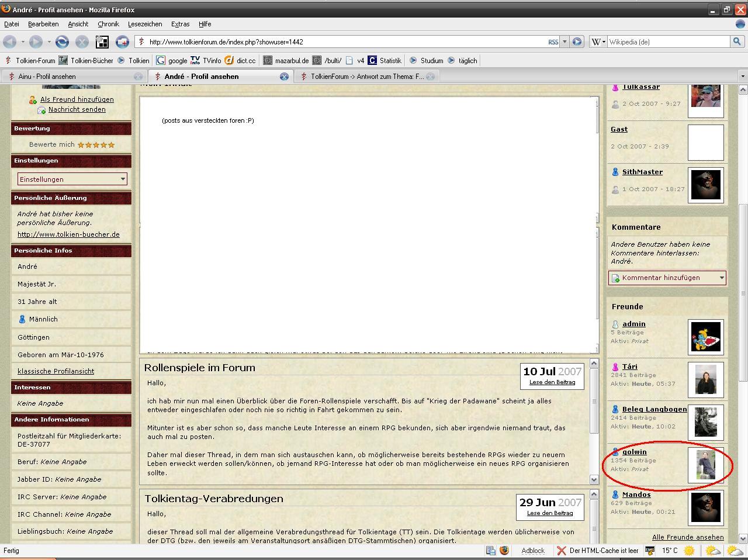Click the screen-with-arrow icon before 15° C
The image size is (748, 560).
point(649,551)
